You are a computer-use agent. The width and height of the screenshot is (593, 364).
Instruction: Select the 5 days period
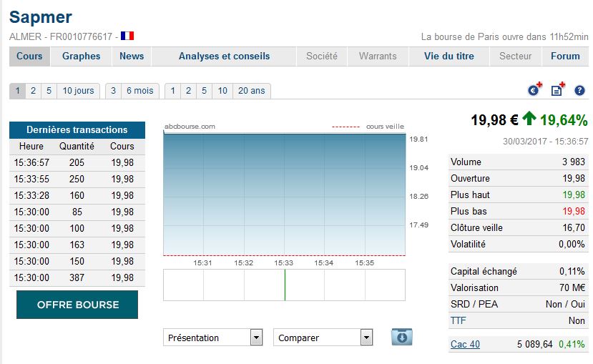click(x=49, y=91)
